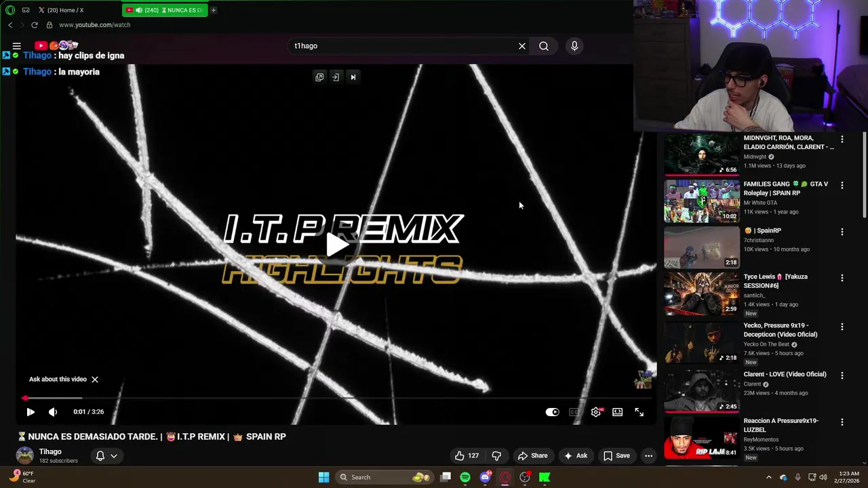Open the Tyce Lewis Yakuza SESSION#6 thumbnail
This screenshot has height=488, width=868.
(701, 293)
